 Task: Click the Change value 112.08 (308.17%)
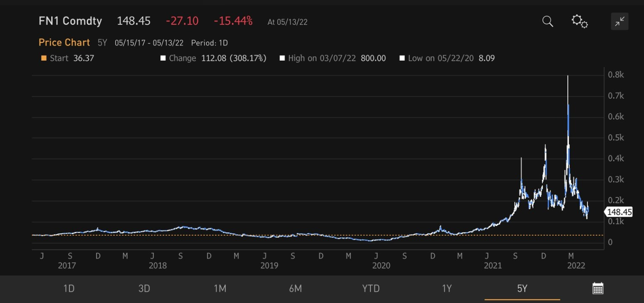click(234, 58)
